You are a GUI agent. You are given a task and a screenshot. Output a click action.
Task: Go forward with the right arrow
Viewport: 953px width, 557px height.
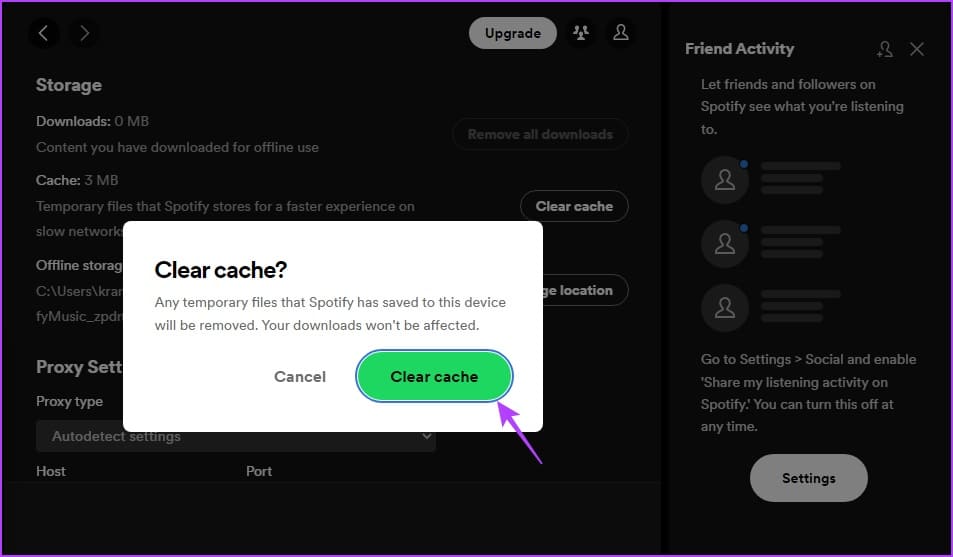[84, 33]
